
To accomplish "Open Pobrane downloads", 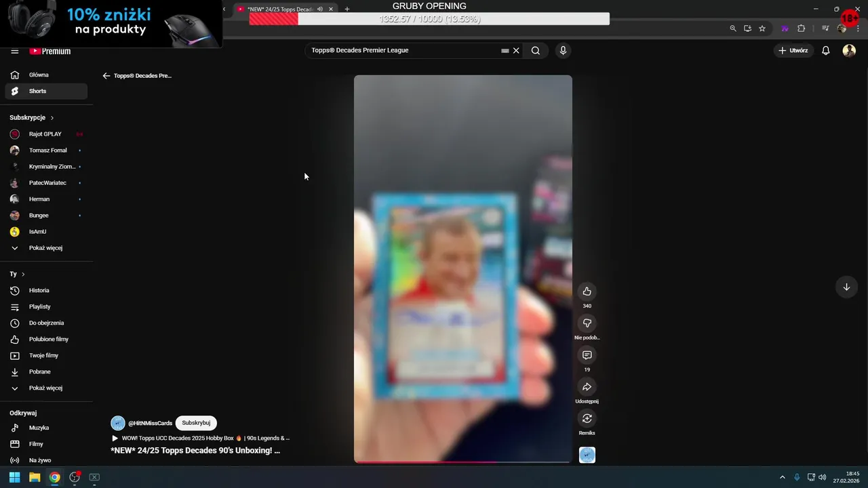I will [x=46, y=371].
